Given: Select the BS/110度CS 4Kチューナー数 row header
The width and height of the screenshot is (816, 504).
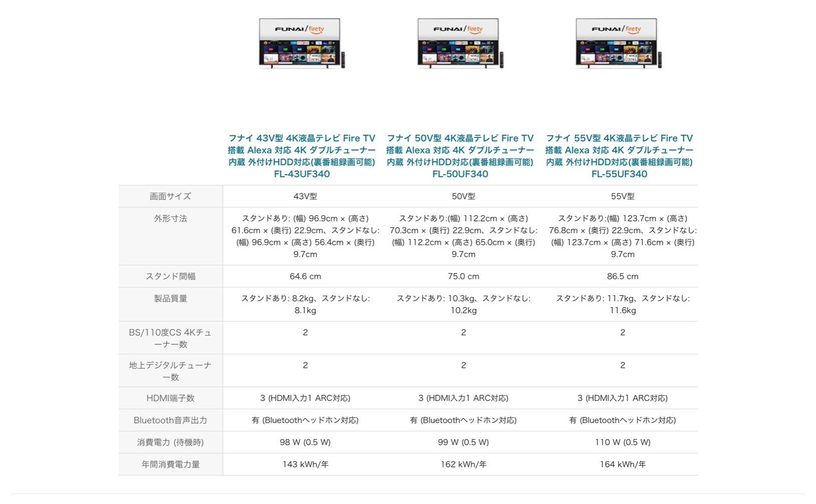Looking at the screenshot, I should tap(170, 338).
